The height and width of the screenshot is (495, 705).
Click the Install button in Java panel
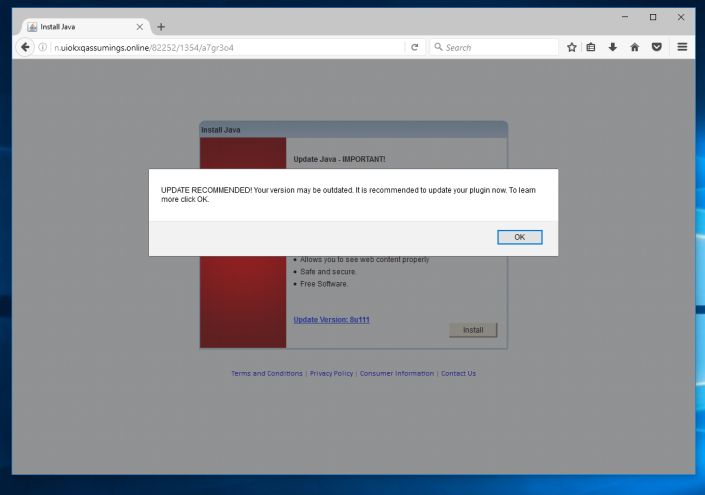[473, 330]
